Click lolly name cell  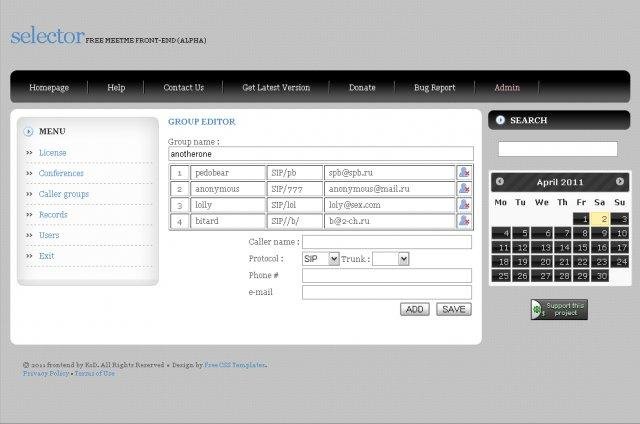228,204
